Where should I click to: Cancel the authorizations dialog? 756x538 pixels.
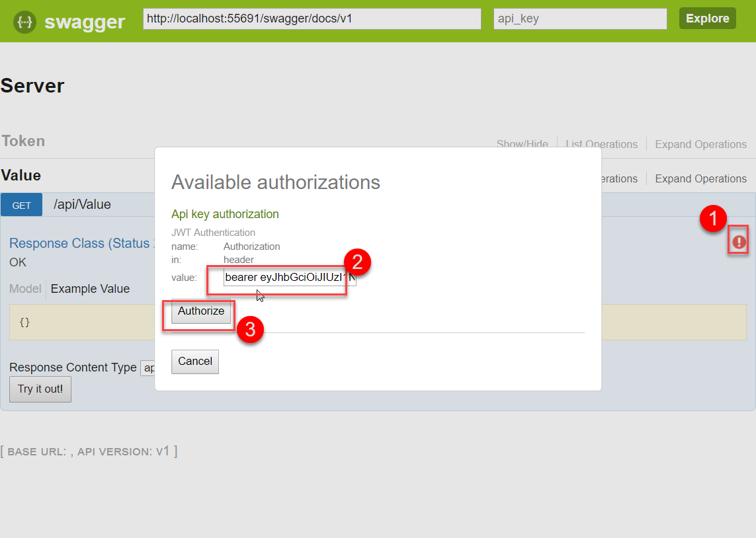tap(195, 362)
